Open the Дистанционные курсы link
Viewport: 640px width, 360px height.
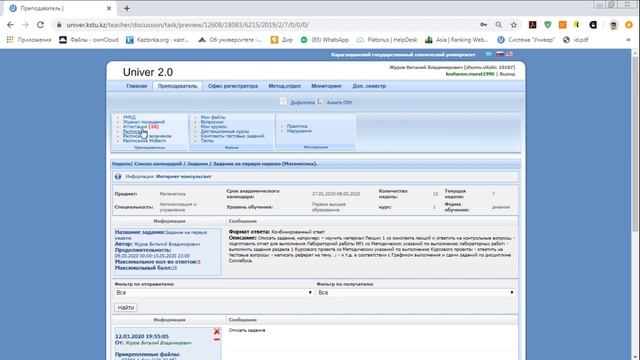[224, 131]
